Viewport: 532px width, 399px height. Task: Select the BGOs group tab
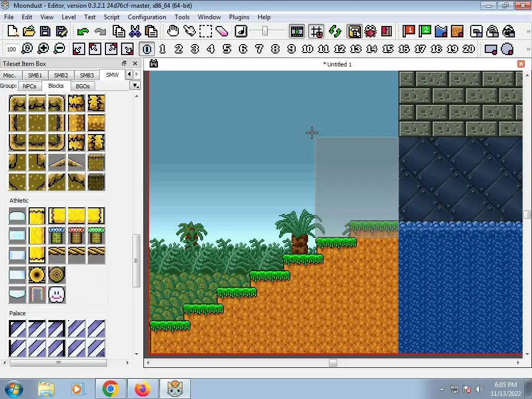(x=83, y=86)
